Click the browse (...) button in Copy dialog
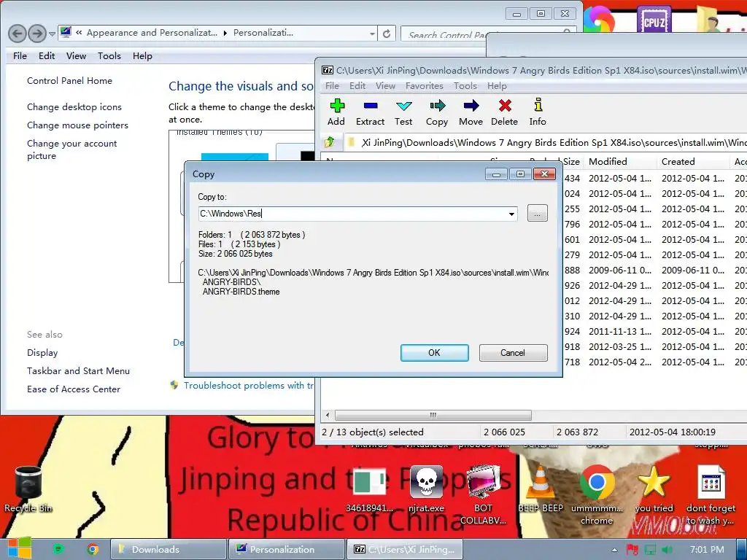Image resolution: width=747 pixels, height=560 pixels. point(538,214)
